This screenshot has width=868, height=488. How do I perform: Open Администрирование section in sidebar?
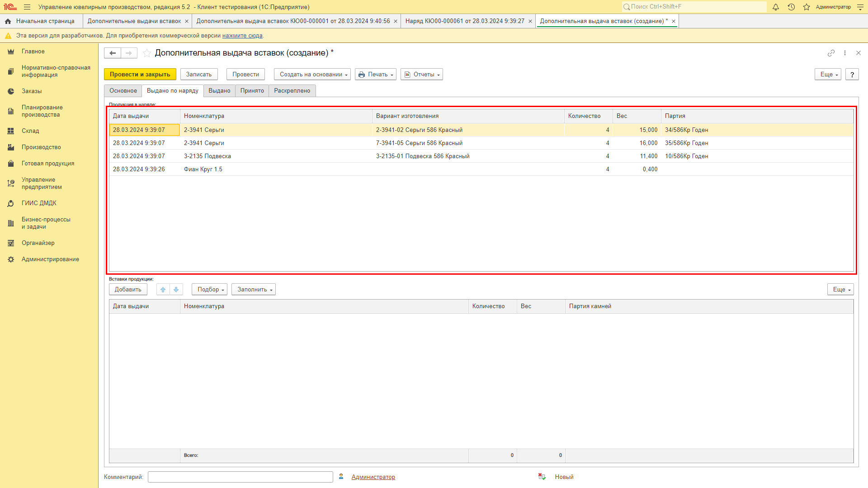(50, 259)
